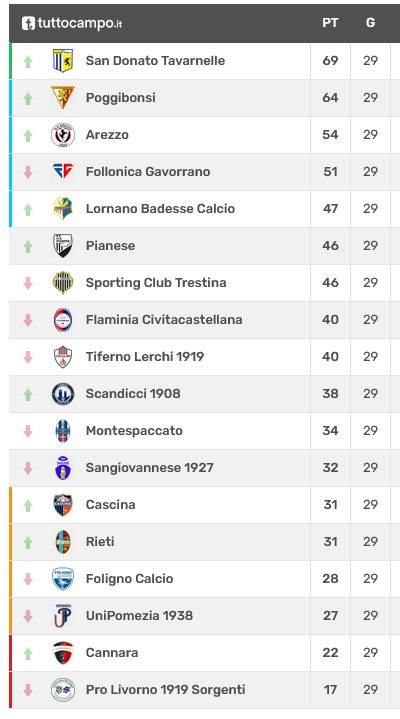Click the PT column header
Screen dimensions: 400x719
coord(330,23)
